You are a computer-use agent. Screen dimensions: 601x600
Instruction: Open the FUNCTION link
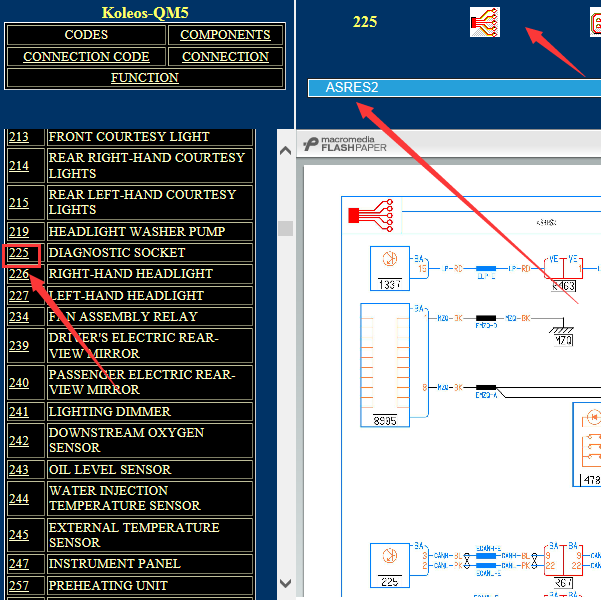(x=145, y=77)
